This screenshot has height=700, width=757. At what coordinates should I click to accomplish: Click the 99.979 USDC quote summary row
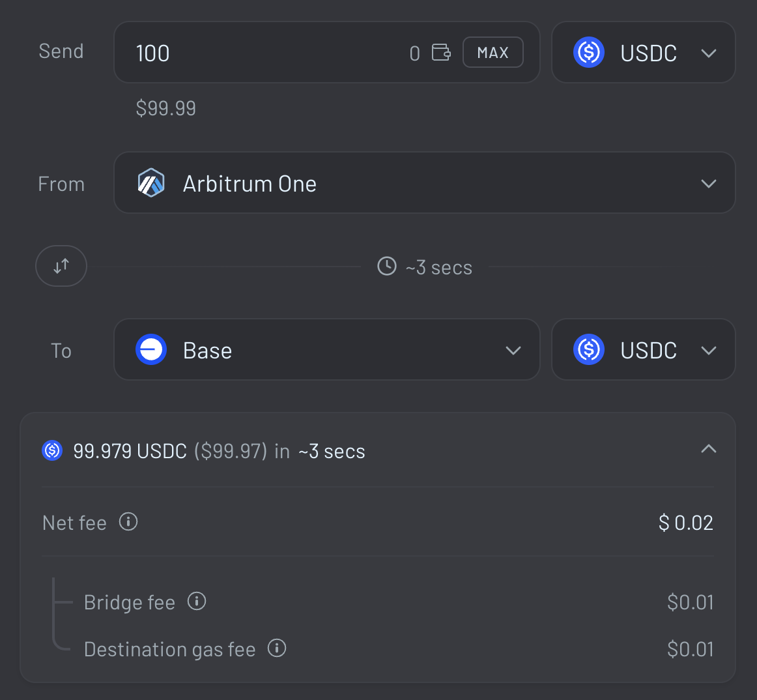tap(378, 450)
